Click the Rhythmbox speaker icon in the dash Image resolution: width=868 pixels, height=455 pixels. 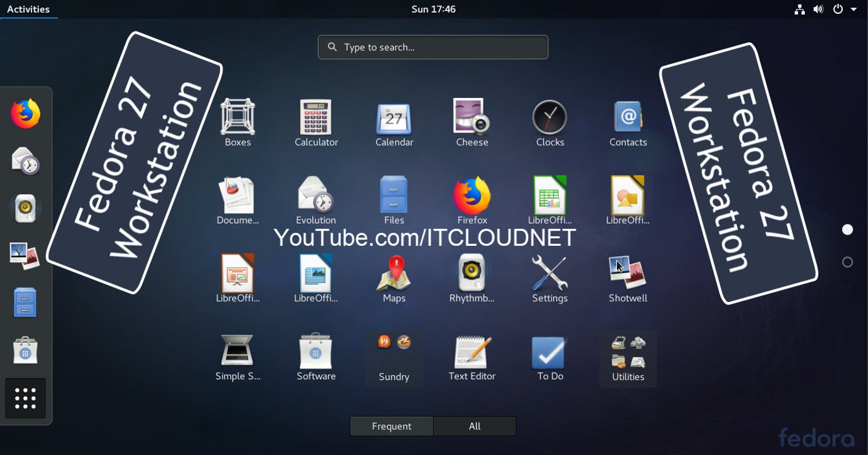[x=25, y=209]
